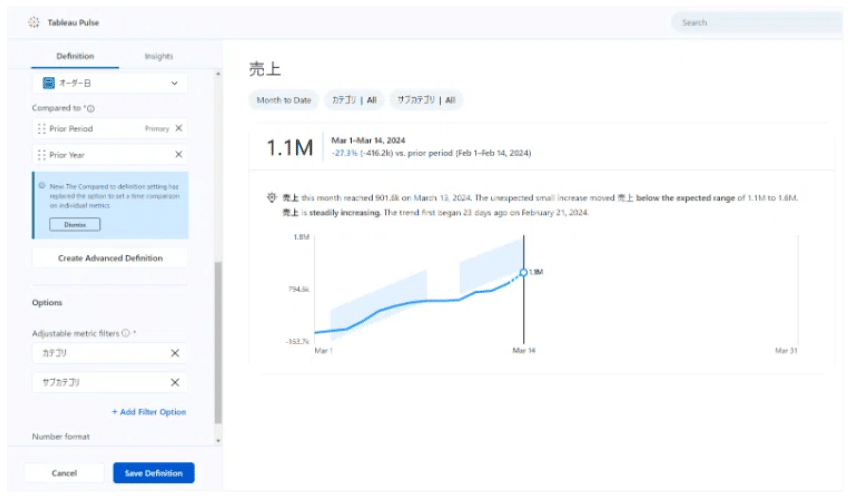
Task: Click the insight lightbulb icon above the chart
Action: [x=271, y=197]
